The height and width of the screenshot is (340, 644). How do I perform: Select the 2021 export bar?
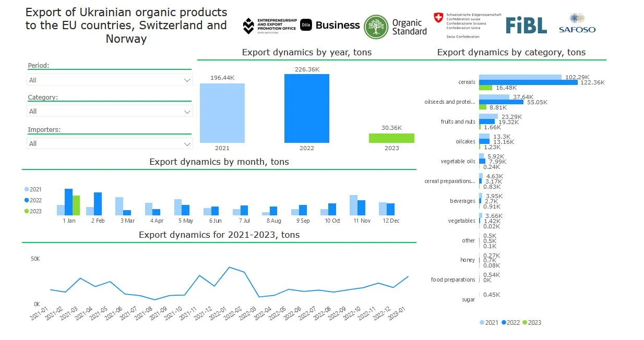tap(222, 113)
